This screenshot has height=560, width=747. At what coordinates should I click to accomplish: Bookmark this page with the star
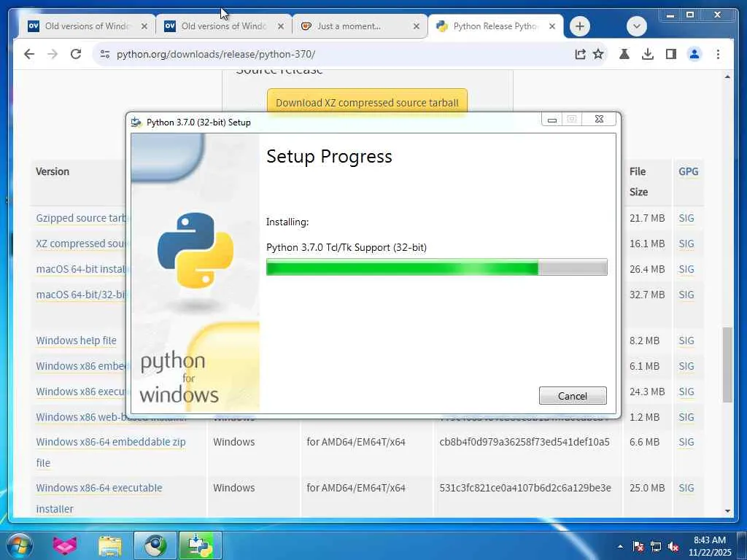point(598,54)
